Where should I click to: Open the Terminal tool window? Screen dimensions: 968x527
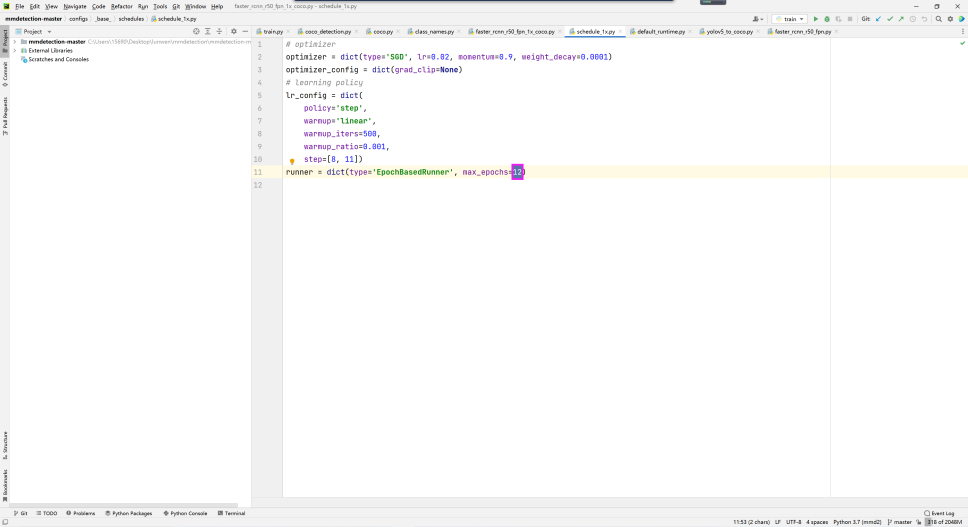232,513
